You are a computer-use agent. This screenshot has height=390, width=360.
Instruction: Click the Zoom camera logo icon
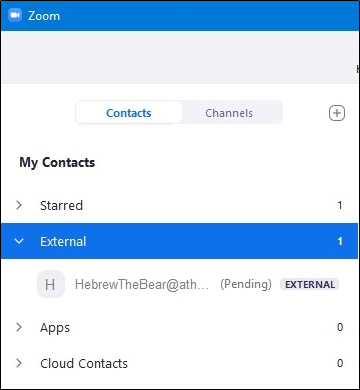pyautogui.click(x=15, y=15)
